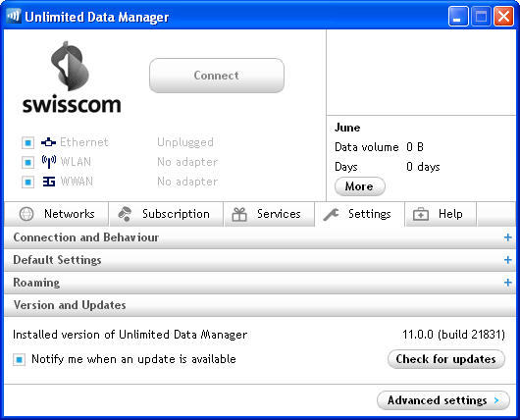Click the WLAN label
Screen dimensions: 520x420
[76, 162]
